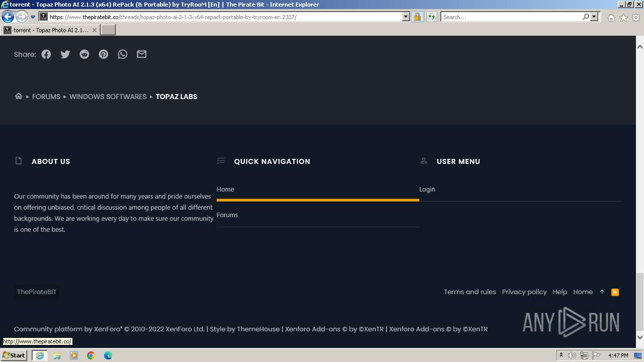Click the search magnifier icon
The height and width of the screenshot is (362, 644).
point(586,17)
